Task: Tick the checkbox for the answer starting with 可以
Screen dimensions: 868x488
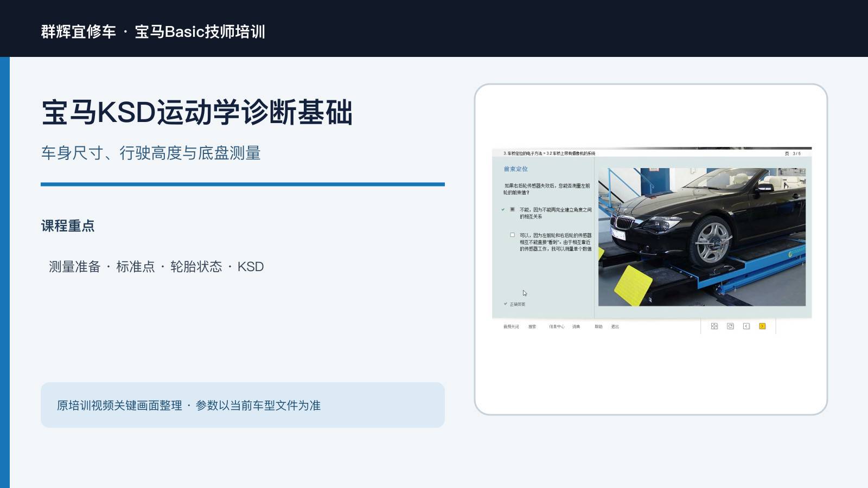Action: (x=512, y=235)
